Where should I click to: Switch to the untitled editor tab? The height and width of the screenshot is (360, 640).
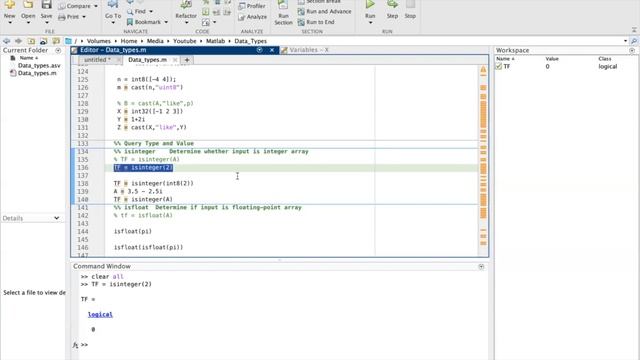[x=97, y=60]
